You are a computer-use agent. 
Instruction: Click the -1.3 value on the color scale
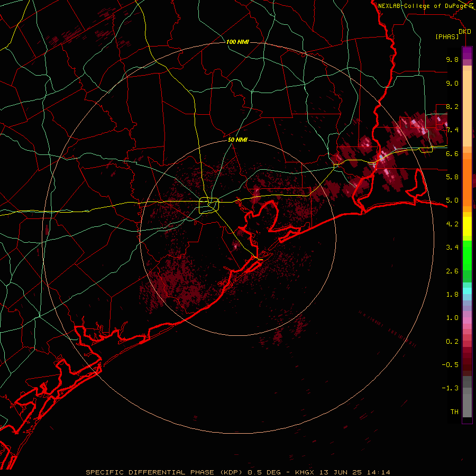coord(450,388)
